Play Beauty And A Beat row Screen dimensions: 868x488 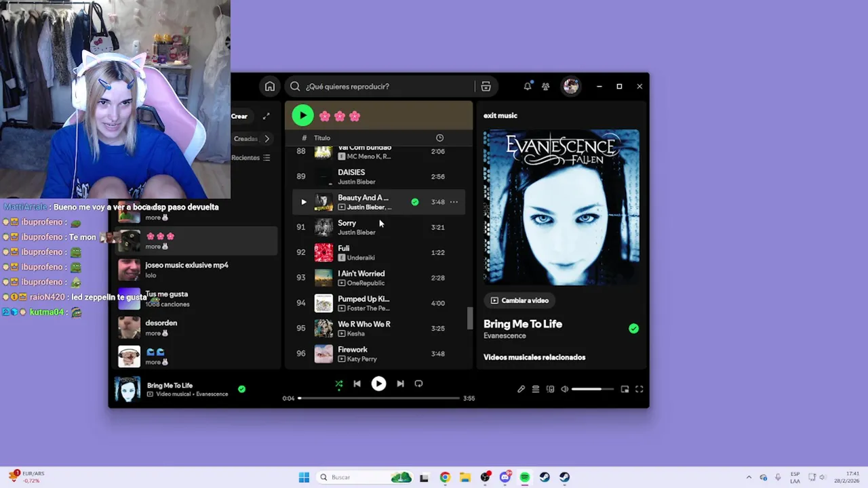coord(303,202)
